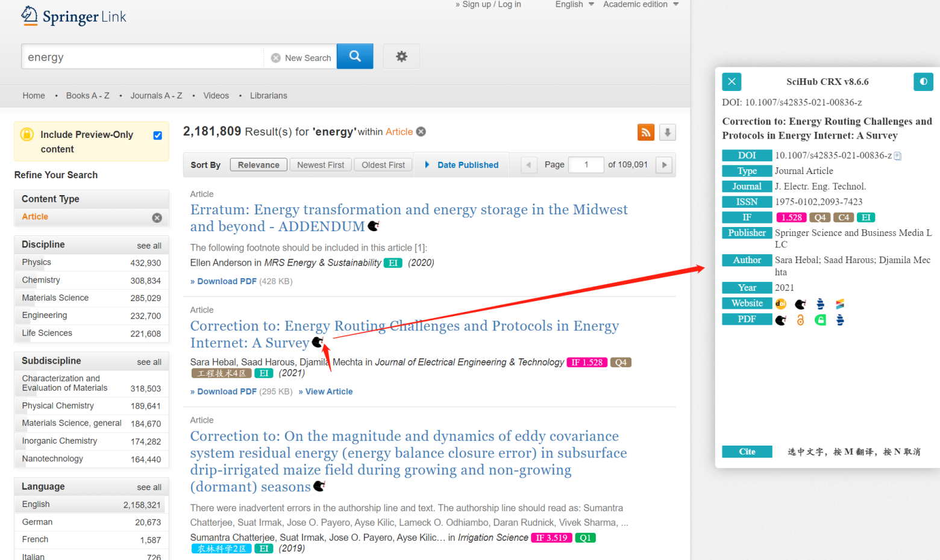The image size is (940, 560).
Task: Expand the Date Published filter
Action: 462,165
